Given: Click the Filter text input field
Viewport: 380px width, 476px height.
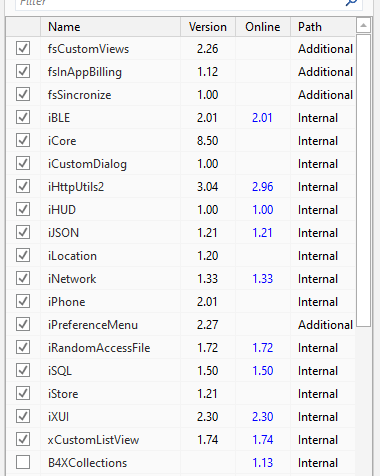Looking at the screenshot, I should tap(180, 3).
